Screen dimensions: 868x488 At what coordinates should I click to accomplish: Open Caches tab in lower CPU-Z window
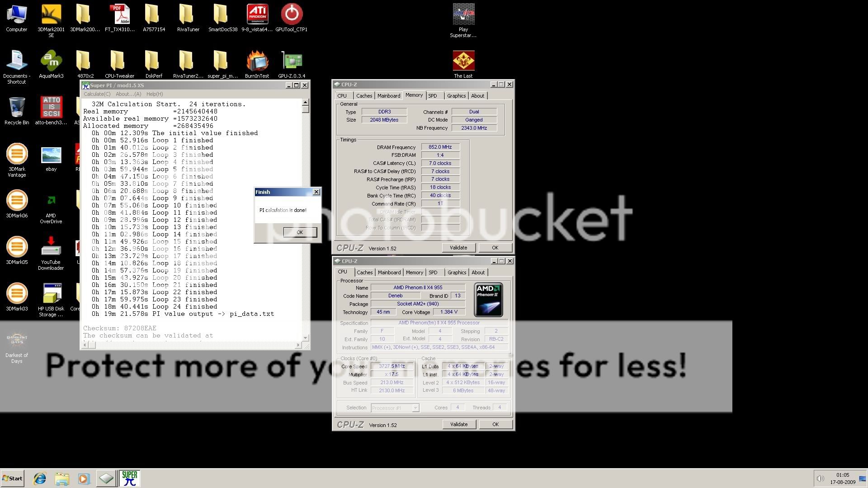[364, 272]
